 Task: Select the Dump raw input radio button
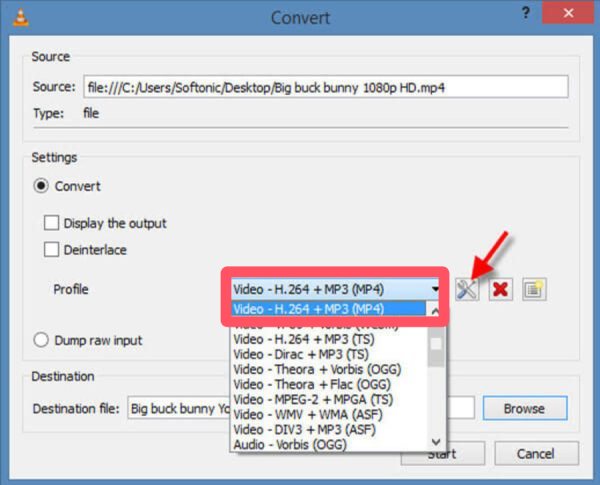point(41,340)
